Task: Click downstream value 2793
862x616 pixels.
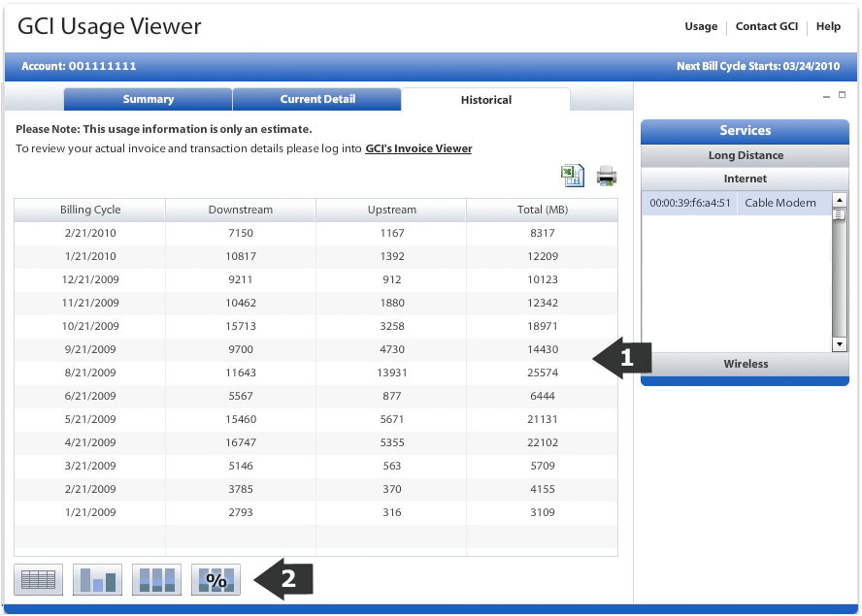Action: point(240,512)
